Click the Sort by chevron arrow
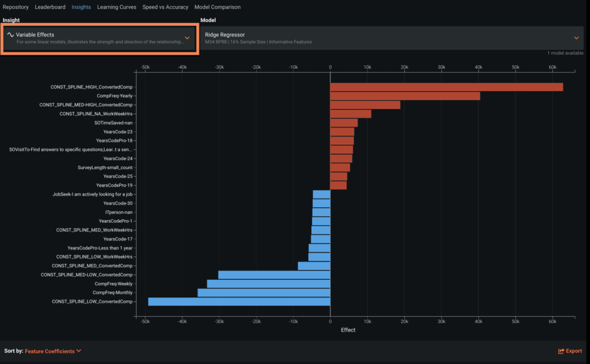 point(78,350)
